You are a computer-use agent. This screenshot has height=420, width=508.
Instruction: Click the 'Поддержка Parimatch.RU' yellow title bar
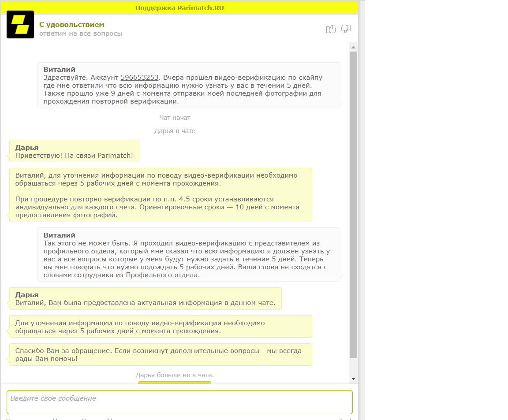179,8
